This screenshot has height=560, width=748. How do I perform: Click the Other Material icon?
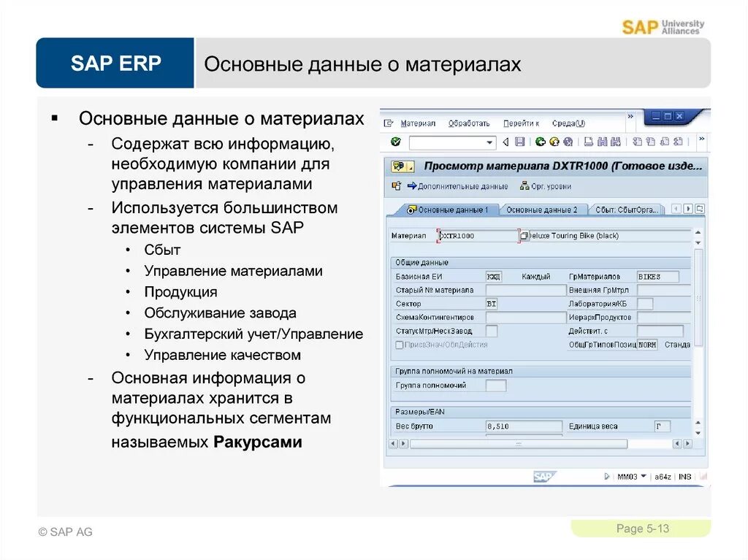pyautogui.click(x=396, y=186)
